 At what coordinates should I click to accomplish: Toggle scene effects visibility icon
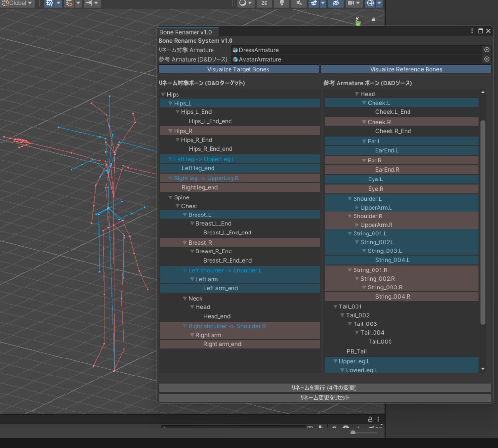pos(314,4)
